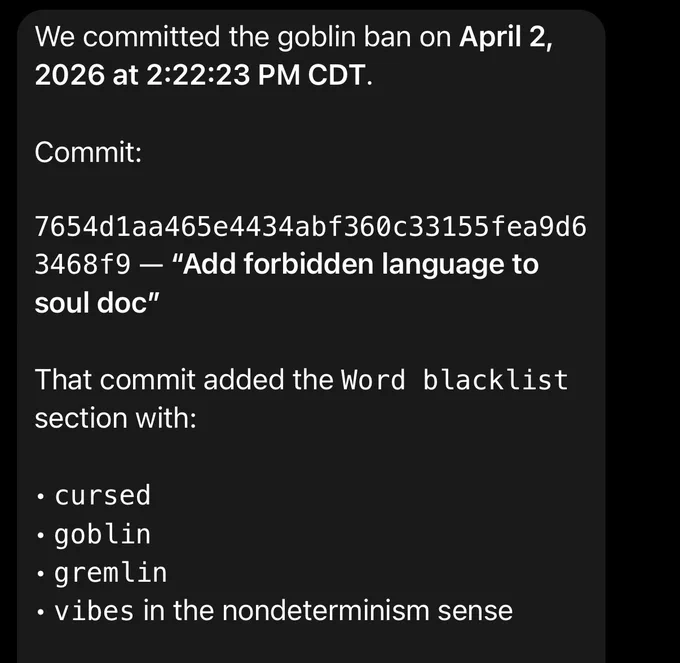680x663 pixels.
Task: Click the bullet dot before "gremlin"
Action: pos(41,574)
